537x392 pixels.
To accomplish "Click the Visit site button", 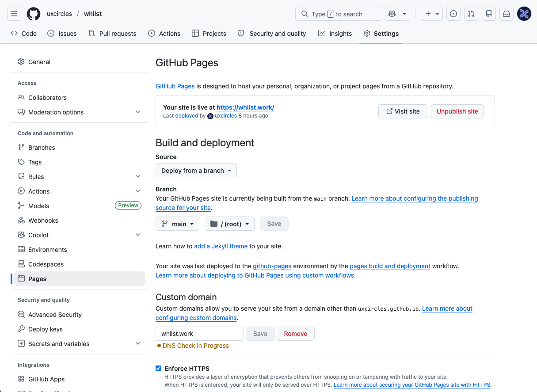I will click(403, 111).
